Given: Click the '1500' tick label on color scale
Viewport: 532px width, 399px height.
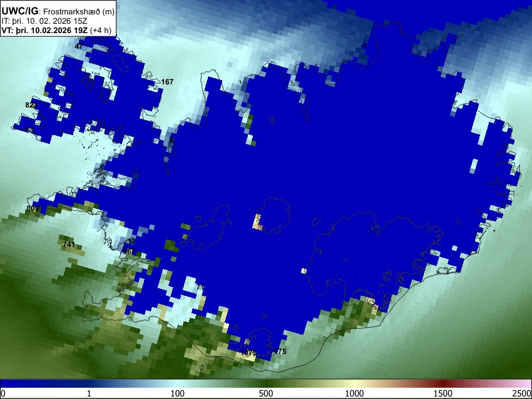Looking at the screenshot, I should click(443, 393).
